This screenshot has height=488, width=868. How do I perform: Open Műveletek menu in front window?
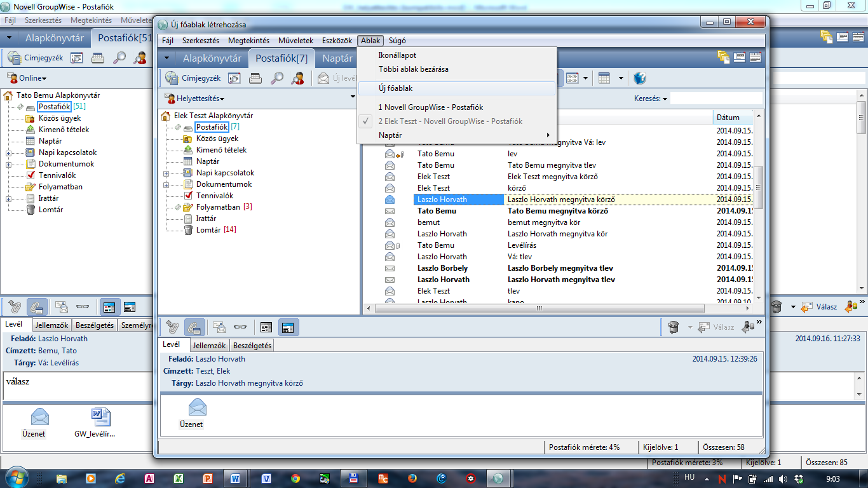coord(295,40)
